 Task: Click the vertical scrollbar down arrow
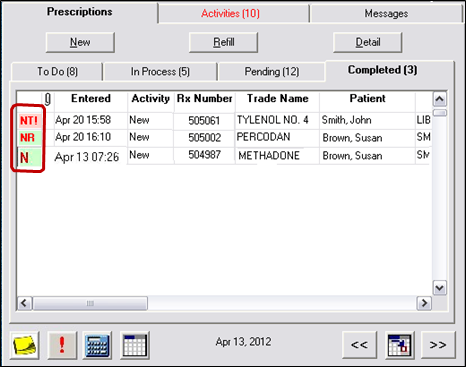click(x=439, y=288)
